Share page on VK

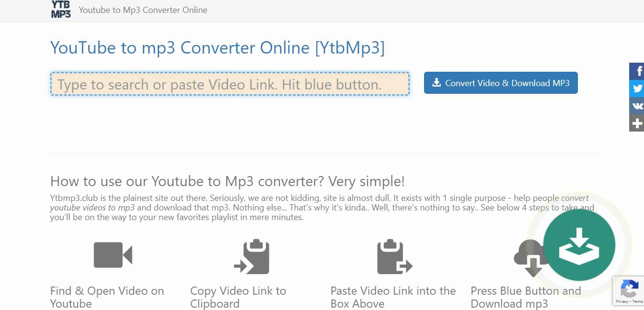[637, 106]
